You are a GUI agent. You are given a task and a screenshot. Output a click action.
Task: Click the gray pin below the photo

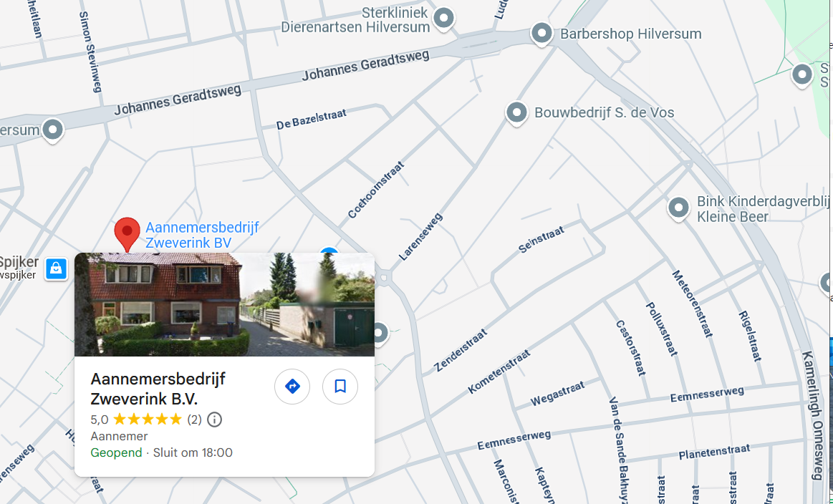(380, 334)
